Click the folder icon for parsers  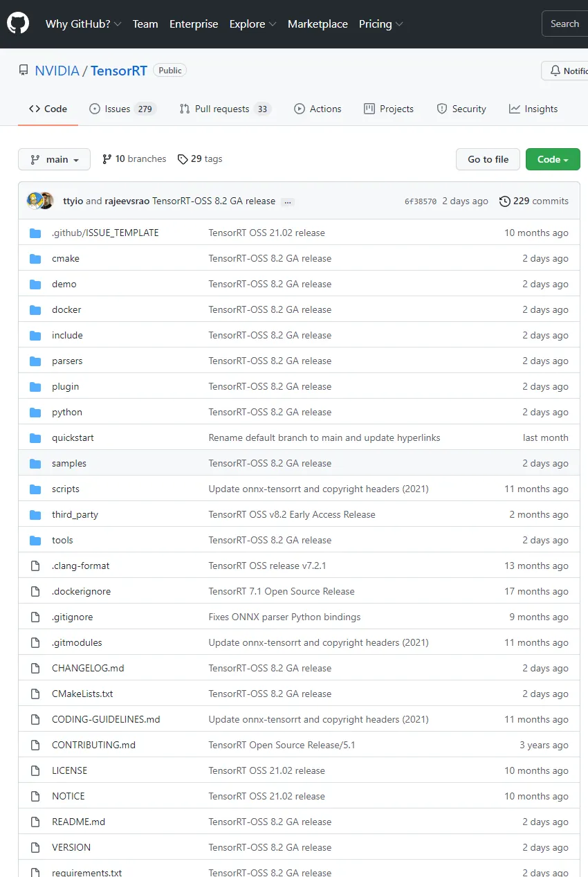[35, 361]
